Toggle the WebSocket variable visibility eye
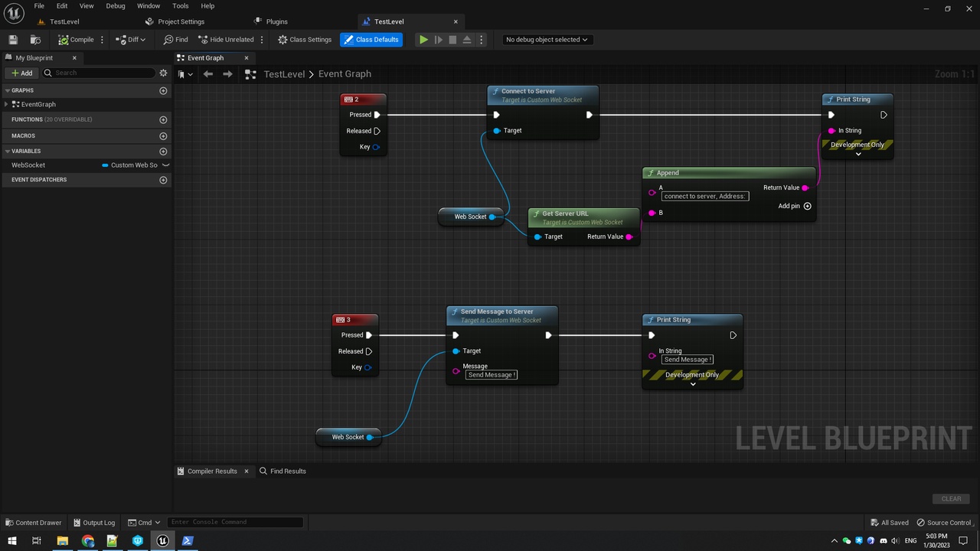This screenshot has width=980, height=551. point(165,165)
